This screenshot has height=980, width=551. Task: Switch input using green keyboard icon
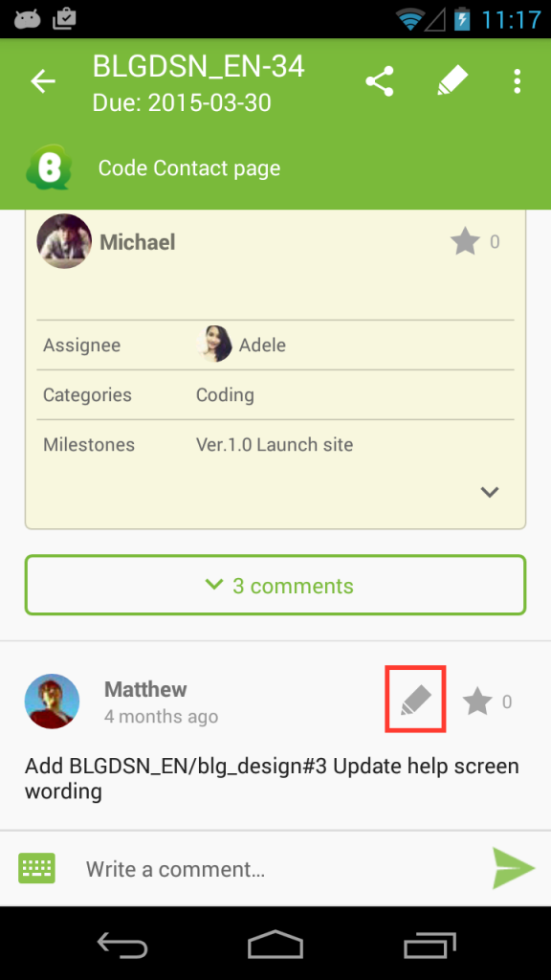[x=37, y=868]
